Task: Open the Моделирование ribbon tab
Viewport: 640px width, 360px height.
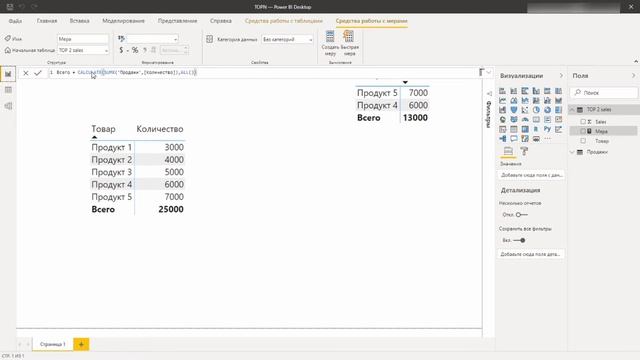Action: coord(123,21)
